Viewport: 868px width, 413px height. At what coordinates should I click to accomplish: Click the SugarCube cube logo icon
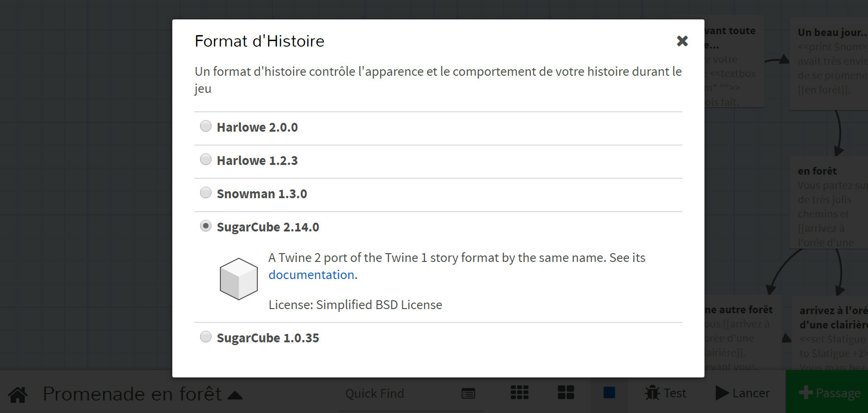click(x=238, y=279)
